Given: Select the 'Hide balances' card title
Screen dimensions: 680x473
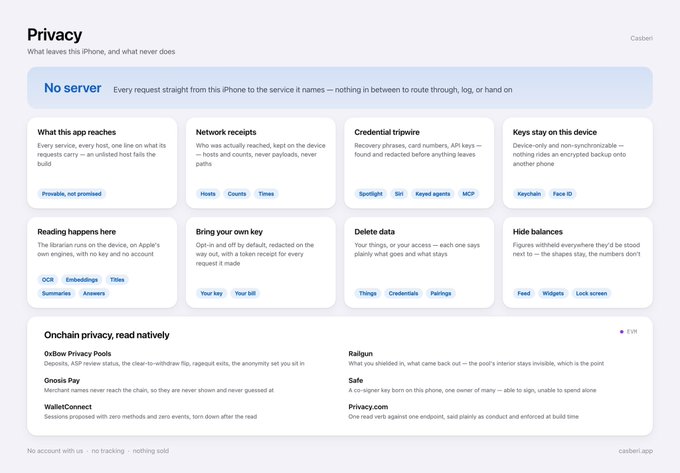Looking at the screenshot, I should pos(537,232).
